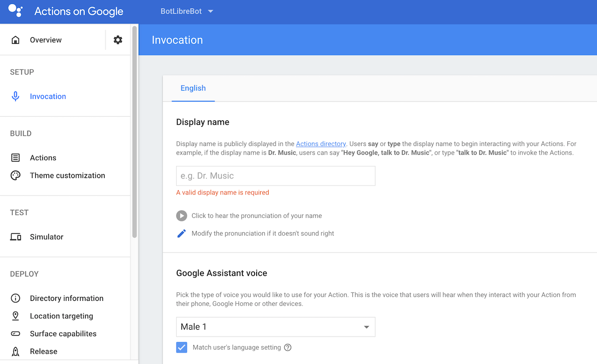Screen dimensions: 597x364
Task: Go to Invocation in the sidebar
Action: (48, 96)
